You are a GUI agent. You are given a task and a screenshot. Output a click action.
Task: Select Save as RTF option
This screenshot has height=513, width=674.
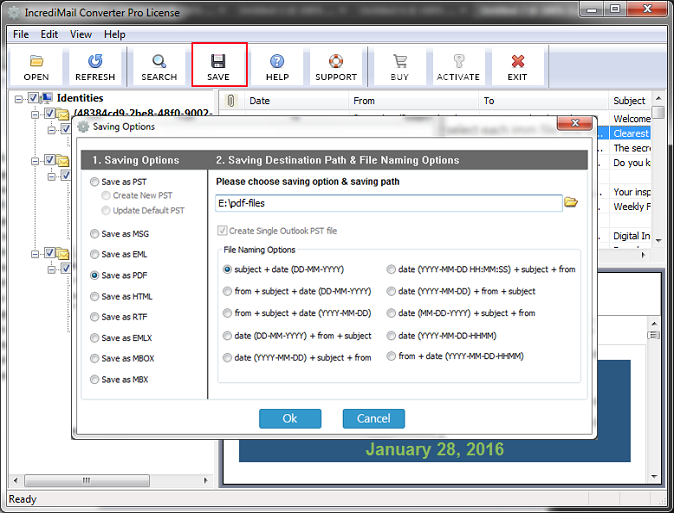pos(94,317)
